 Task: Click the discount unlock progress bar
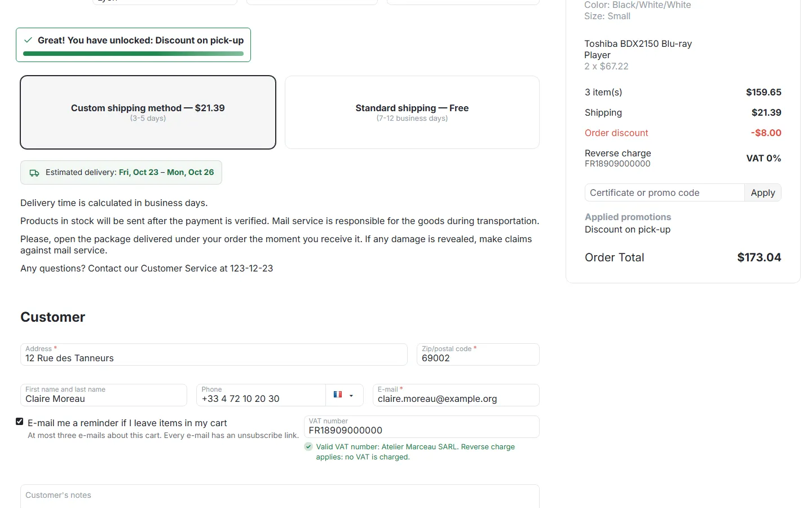click(x=133, y=54)
